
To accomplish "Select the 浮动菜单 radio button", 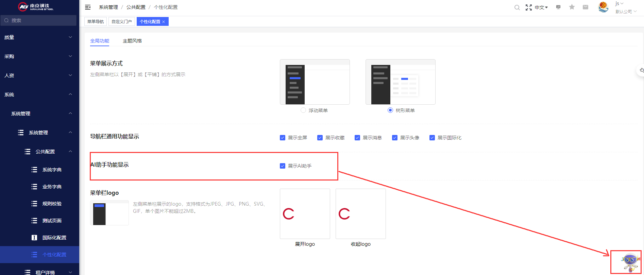I will tap(303, 110).
